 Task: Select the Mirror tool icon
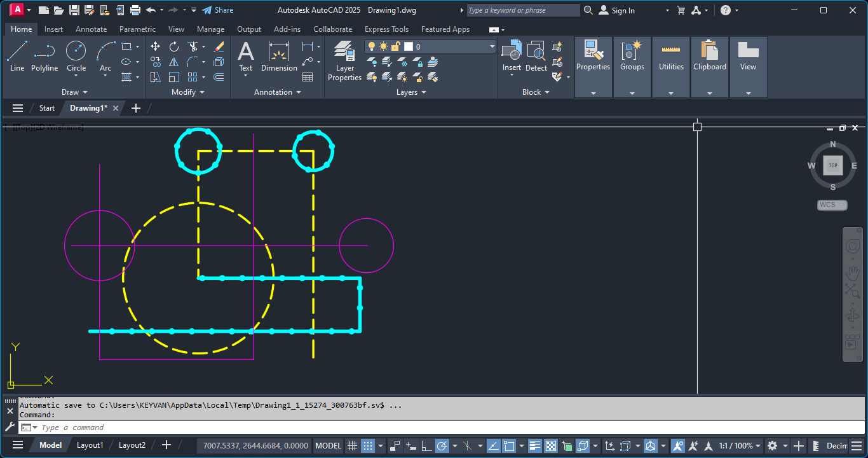[174, 62]
